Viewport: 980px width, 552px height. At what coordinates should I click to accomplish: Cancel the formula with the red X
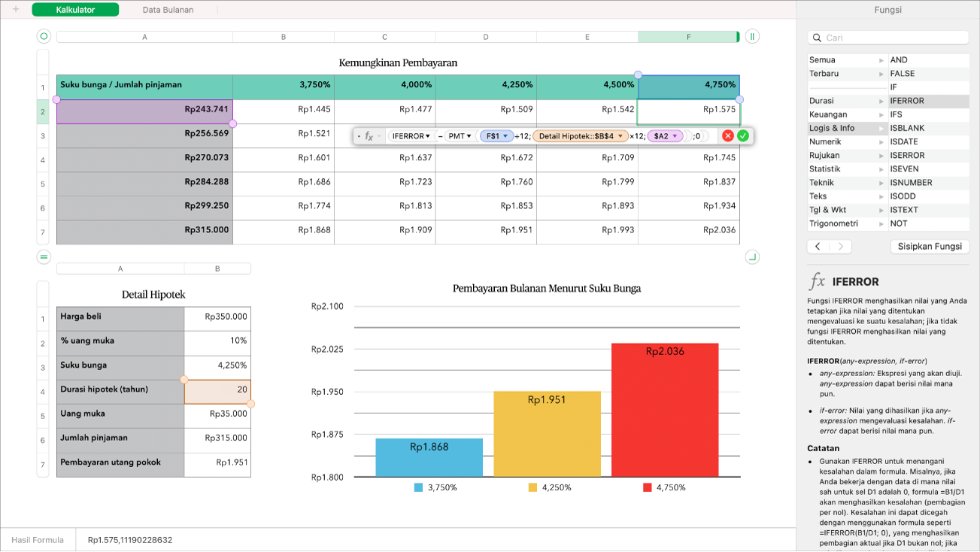point(727,136)
